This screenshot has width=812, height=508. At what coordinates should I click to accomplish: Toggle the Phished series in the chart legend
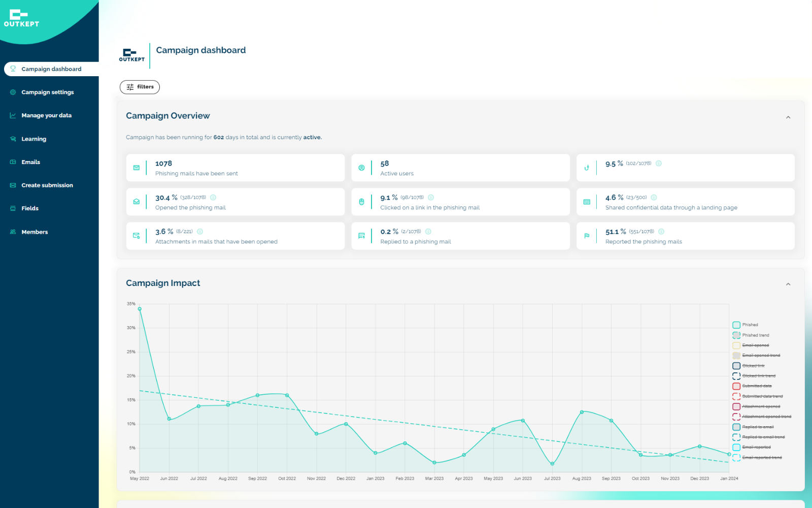point(746,325)
